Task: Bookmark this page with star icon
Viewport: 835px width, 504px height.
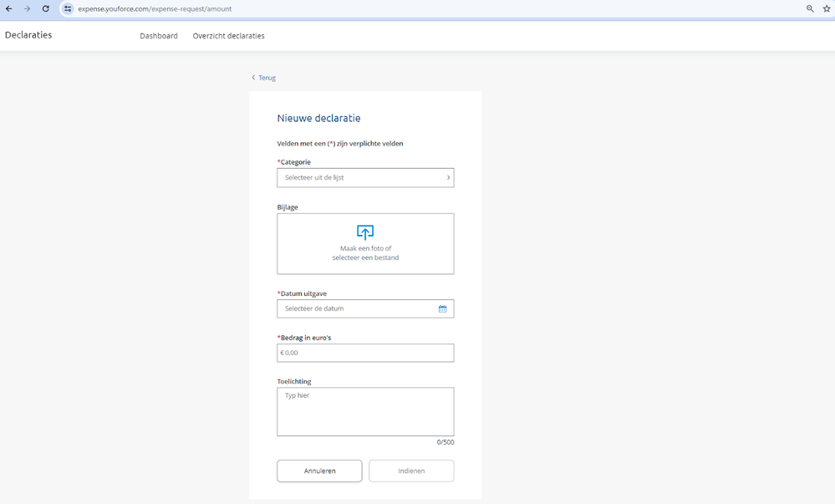Action: [827, 8]
